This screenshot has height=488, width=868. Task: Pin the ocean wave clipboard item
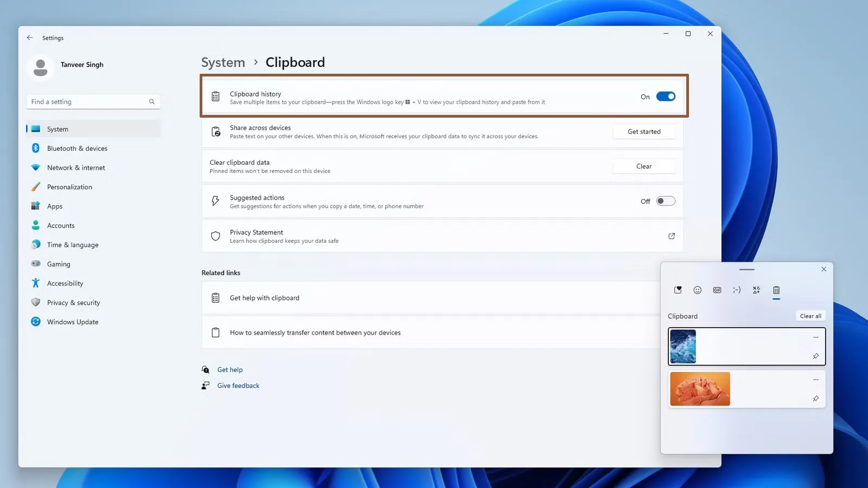tap(815, 356)
